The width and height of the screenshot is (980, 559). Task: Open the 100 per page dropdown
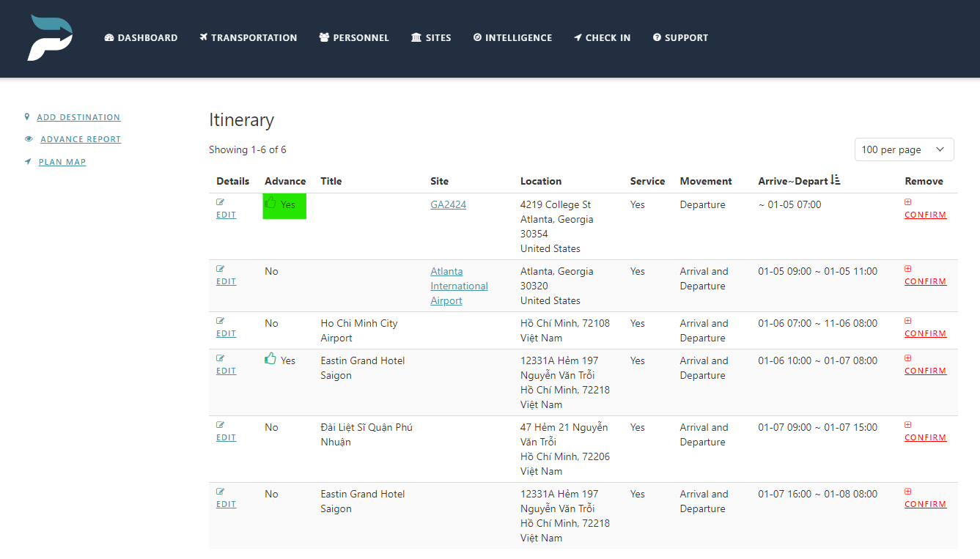[x=904, y=149]
